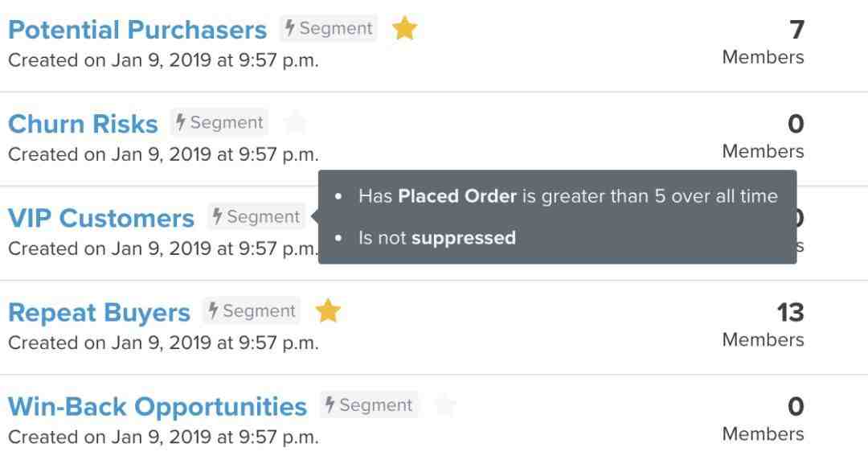
Task: Click the 13 Members count
Action: point(764,325)
